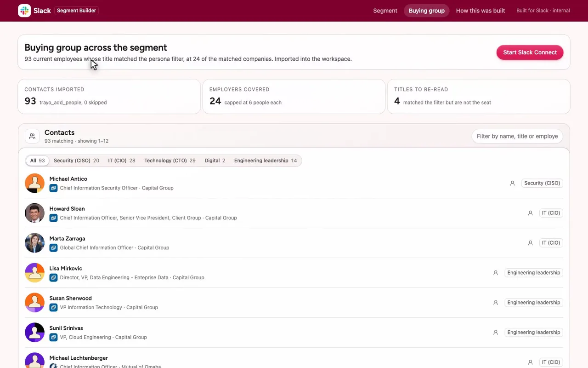588x368 pixels.
Task: Filter contacts by IT (CIO)
Action: (x=122, y=161)
